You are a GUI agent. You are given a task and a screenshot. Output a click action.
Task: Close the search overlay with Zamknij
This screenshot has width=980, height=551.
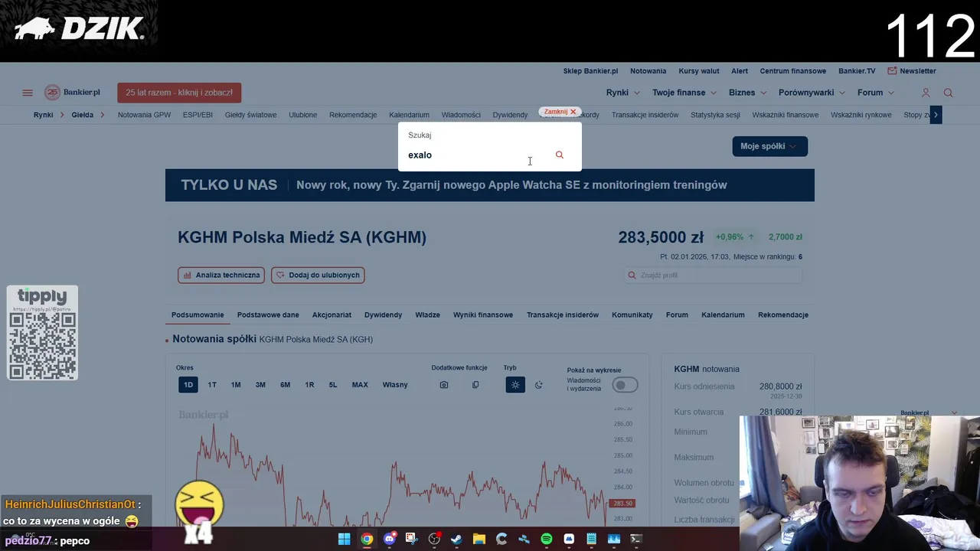(x=560, y=112)
